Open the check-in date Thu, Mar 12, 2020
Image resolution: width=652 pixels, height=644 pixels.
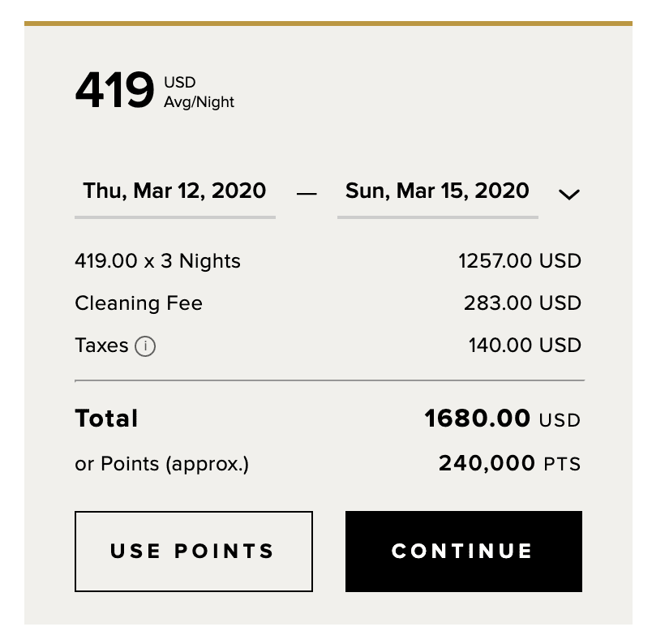click(174, 191)
